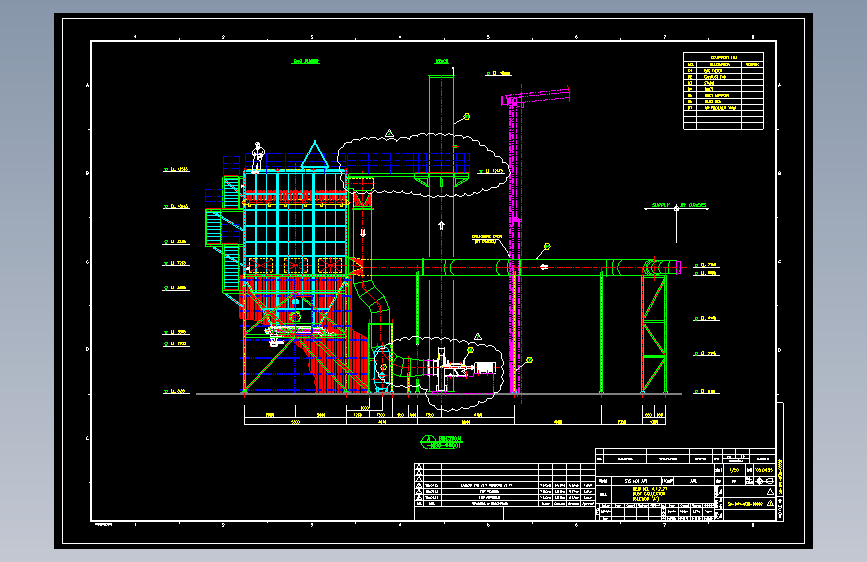
Task: Click the green label above the stack
Action: [x=441, y=61]
